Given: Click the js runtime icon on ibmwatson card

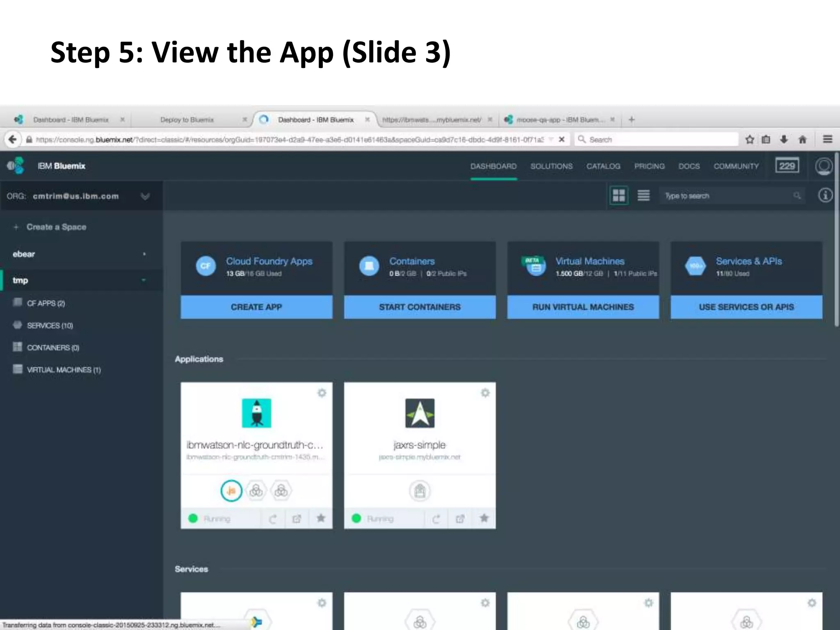Looking at the screenshot, I should click(231, 491).
